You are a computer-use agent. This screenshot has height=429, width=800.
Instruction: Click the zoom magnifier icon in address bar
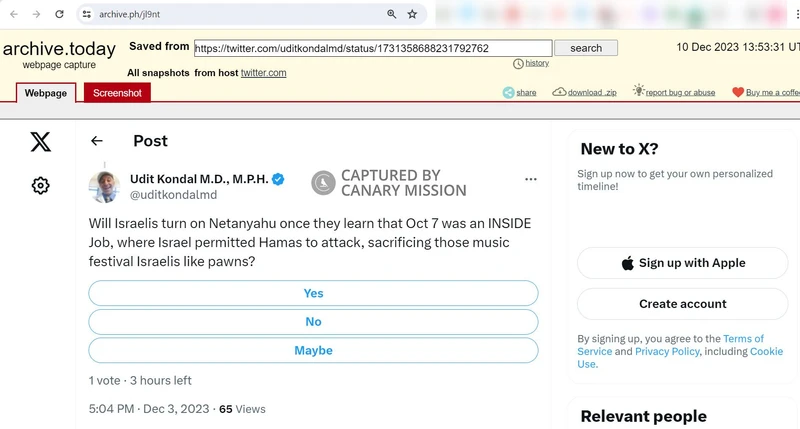(x=392, y=14)
